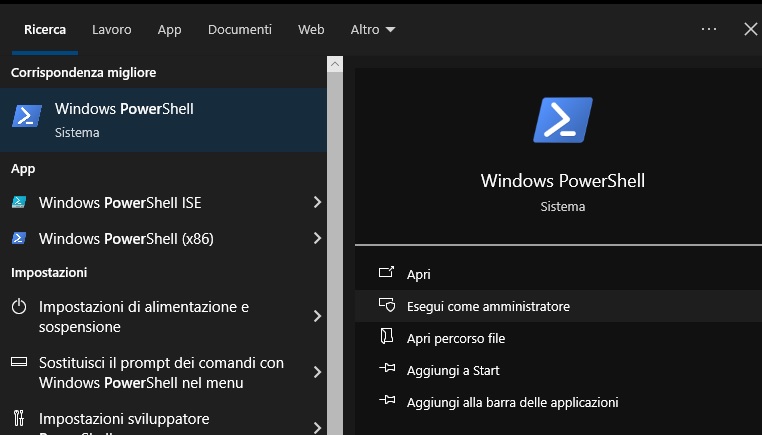
Task: Switch to the Lavoro tab
Action: coord(112,30)
